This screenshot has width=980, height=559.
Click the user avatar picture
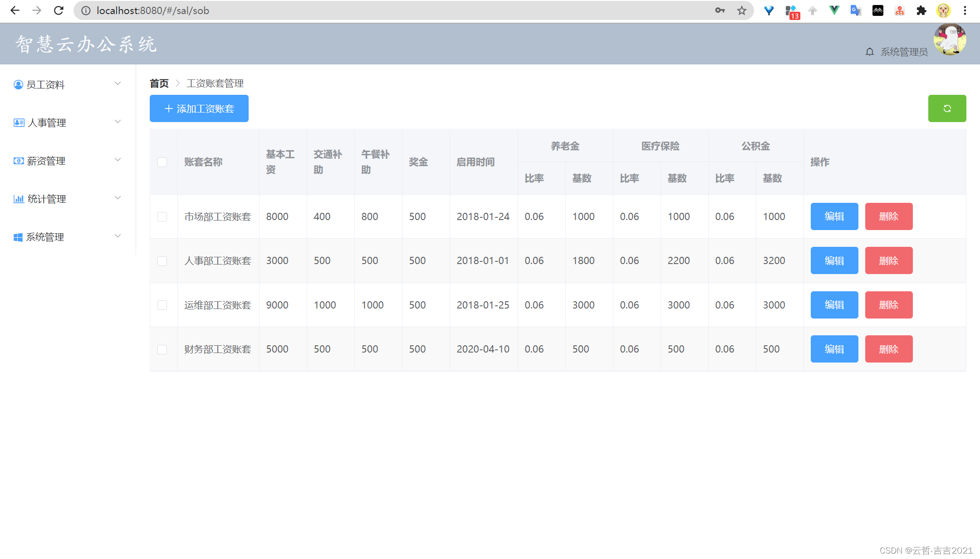(x=950, y=40)
